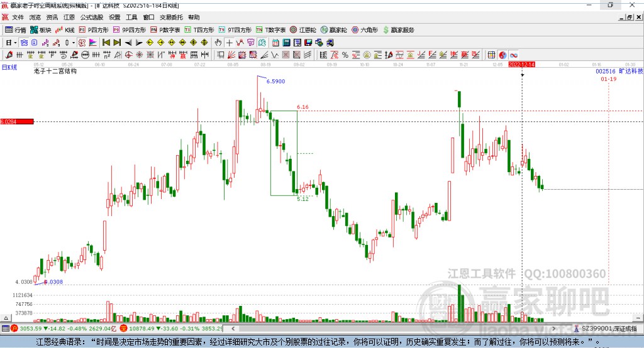Click the 老子十二宫结构 label

pyautogui.click(x=55, y=71)
